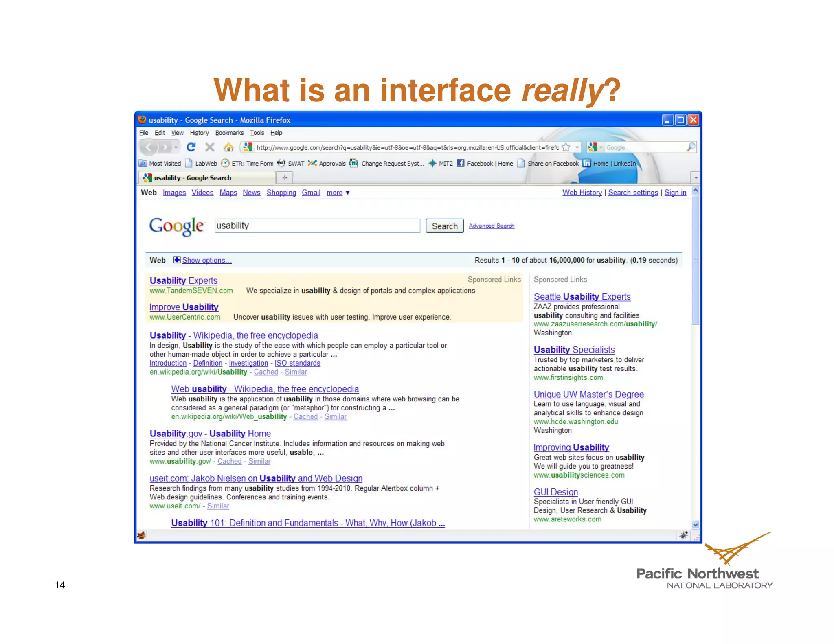Viewport: 834px width, 644px height.
Task: Click the Google Search button
Action: click(x=445, y=226)
